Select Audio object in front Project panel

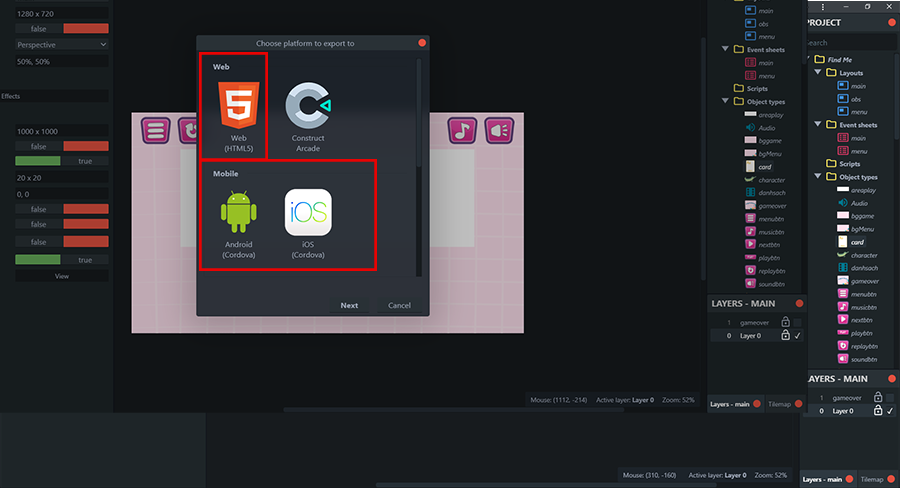tap(852, 203)
